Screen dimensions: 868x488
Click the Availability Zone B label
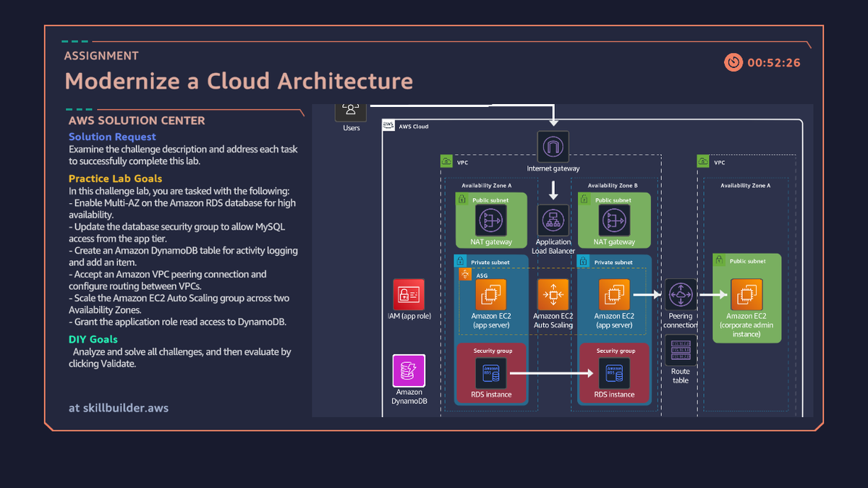pos(613,186)
